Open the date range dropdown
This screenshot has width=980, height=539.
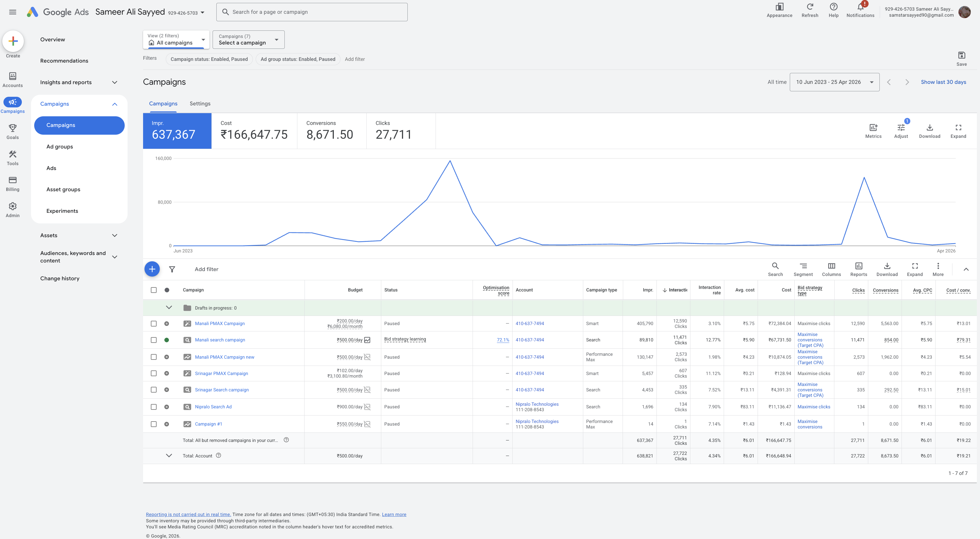(x=834, y=82)
